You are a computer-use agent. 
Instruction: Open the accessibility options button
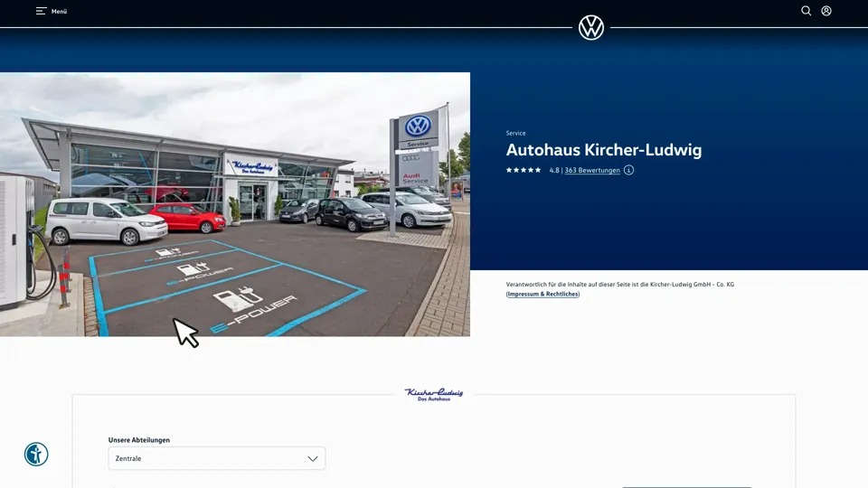(x=36, y=455)
